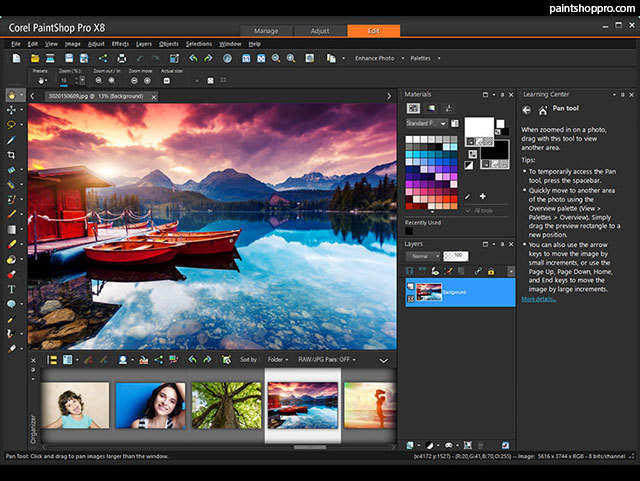Close the image document tab
The height and width of the screenshot is (481, 640).
coord(154,97)
